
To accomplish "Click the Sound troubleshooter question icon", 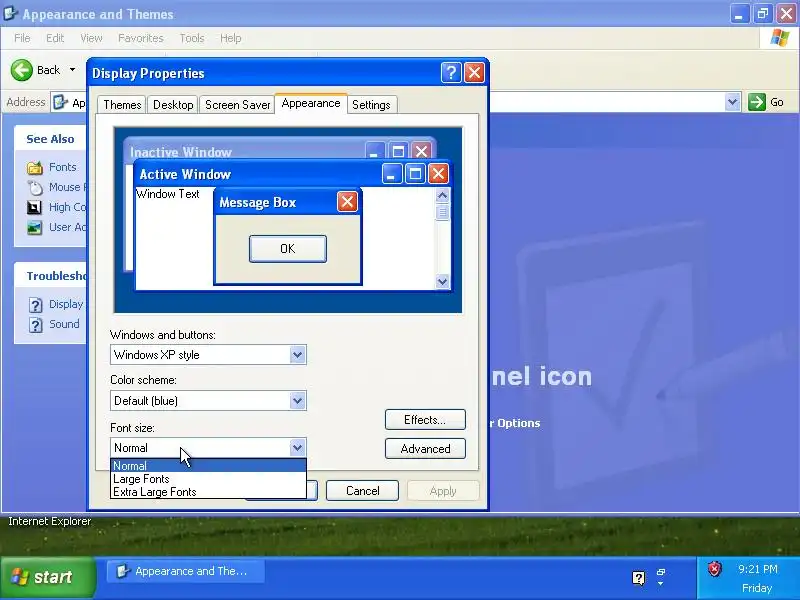I will [x=35, y=325].
